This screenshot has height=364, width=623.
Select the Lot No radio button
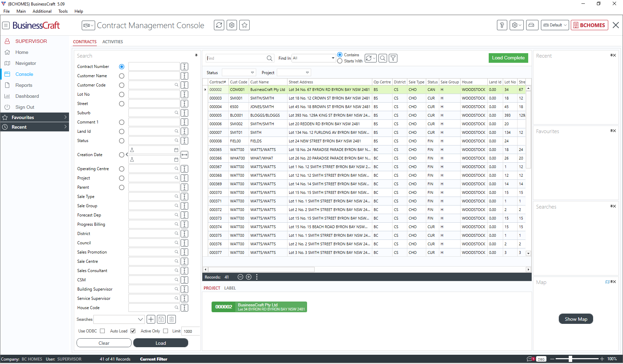[x=122, y=94]
